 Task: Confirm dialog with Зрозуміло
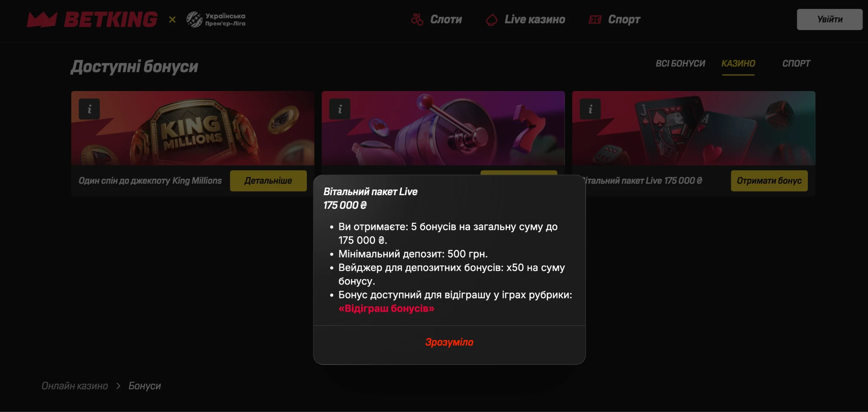click(x=449, y=342)
